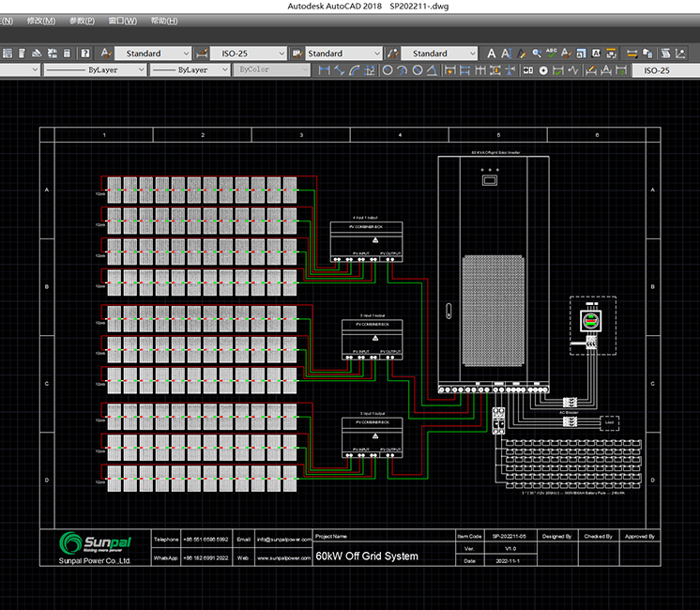This screenshot has height=610, width=700.
Task: Click the Tool Palettes icon
Action: tap(37, 53)
